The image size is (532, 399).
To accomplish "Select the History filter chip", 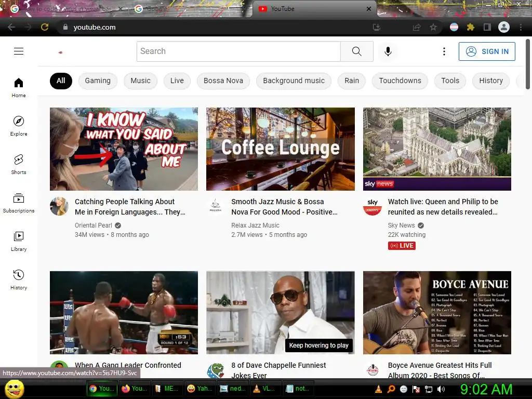I will [x=491, y=81].
